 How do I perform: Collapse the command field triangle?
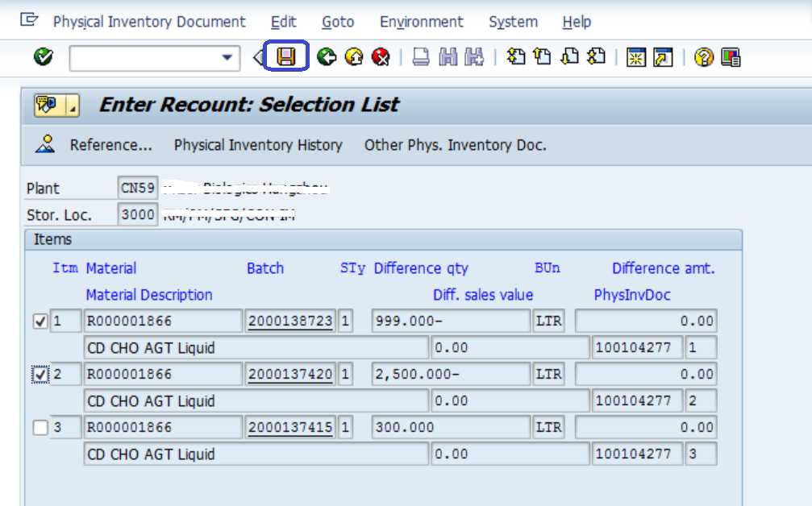coord(258,57)
